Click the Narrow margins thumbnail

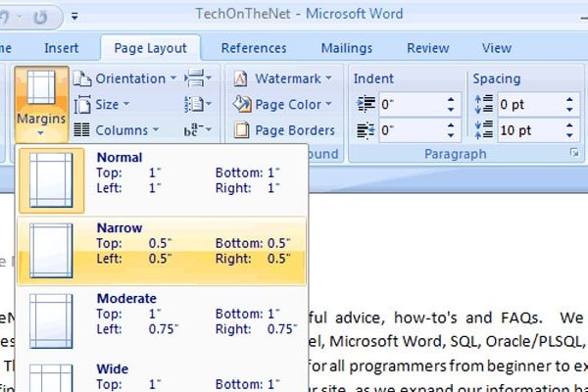point(51,251)
